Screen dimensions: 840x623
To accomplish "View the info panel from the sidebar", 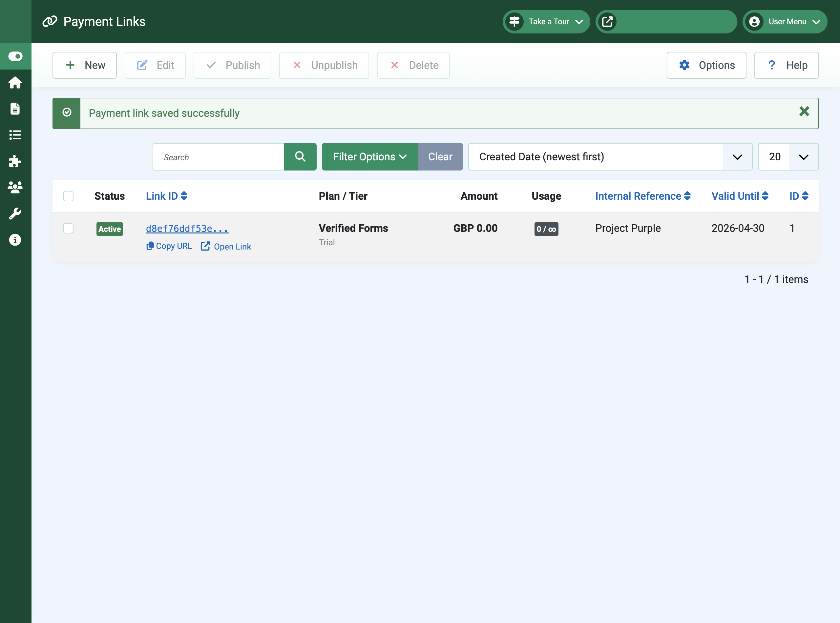I will [15, 239].
